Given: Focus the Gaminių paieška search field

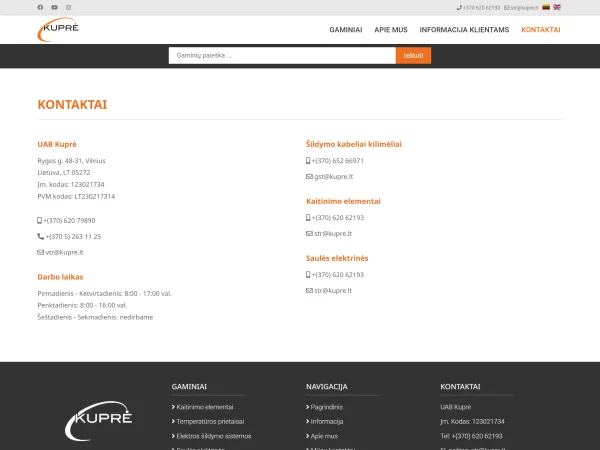Looking at the screenshot, I should (282, 55).
